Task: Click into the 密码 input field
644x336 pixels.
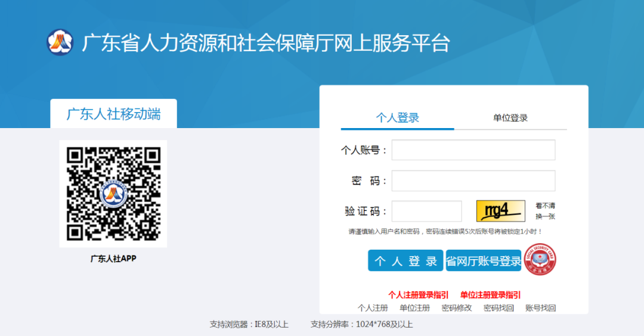Action: click(x=473, y=181)
